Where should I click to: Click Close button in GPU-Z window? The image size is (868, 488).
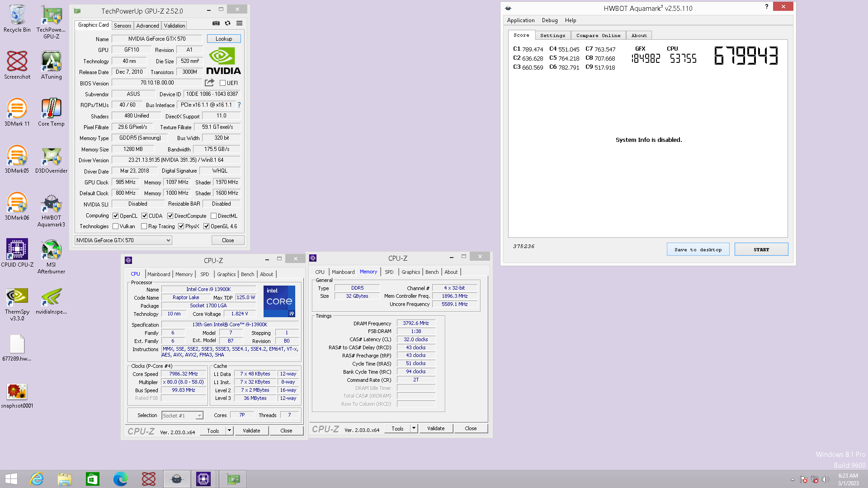pos(228,240)
